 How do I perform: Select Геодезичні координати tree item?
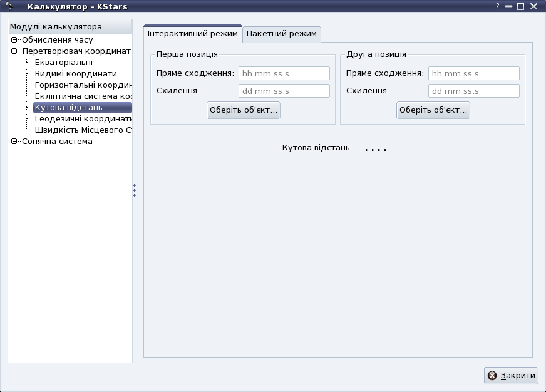[x=83, y=119]
